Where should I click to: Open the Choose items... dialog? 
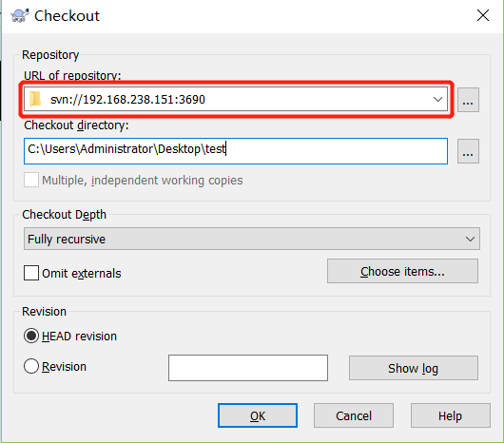point(402,271)
